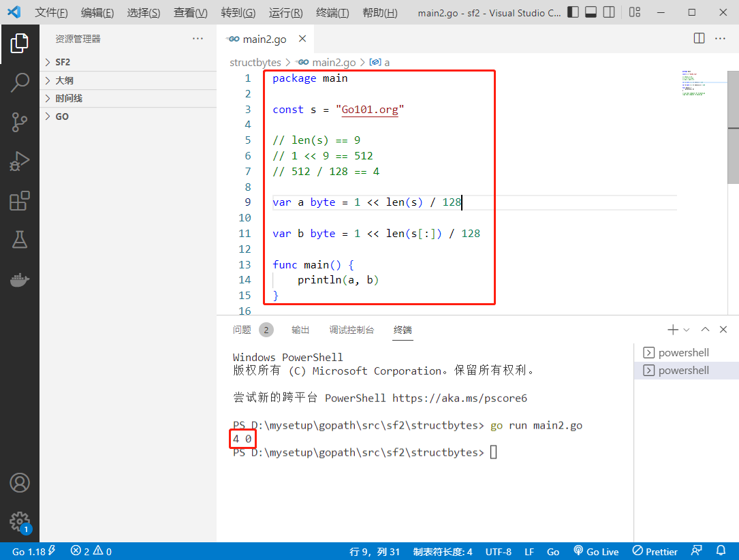
Task: Change language mode Go in status bar
Action: pyautogui.click(x=553, y=552)
